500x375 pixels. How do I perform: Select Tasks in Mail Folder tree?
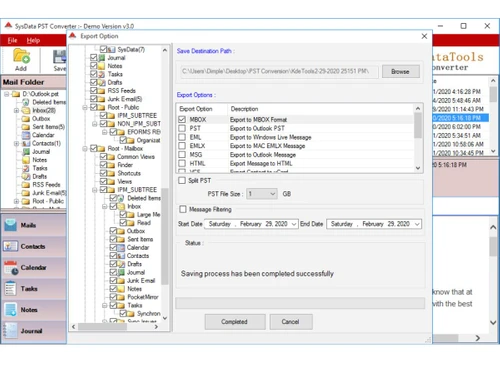point(40,168)
